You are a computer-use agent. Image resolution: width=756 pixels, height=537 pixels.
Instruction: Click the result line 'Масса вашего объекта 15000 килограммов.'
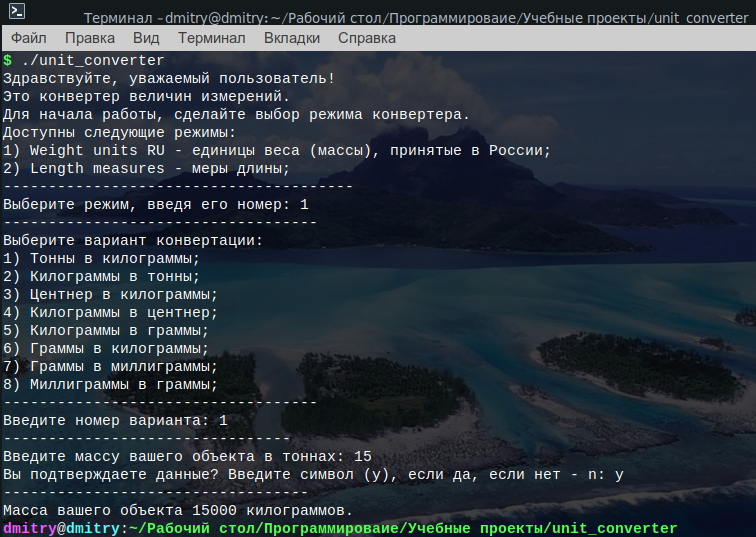click(178, 510)
